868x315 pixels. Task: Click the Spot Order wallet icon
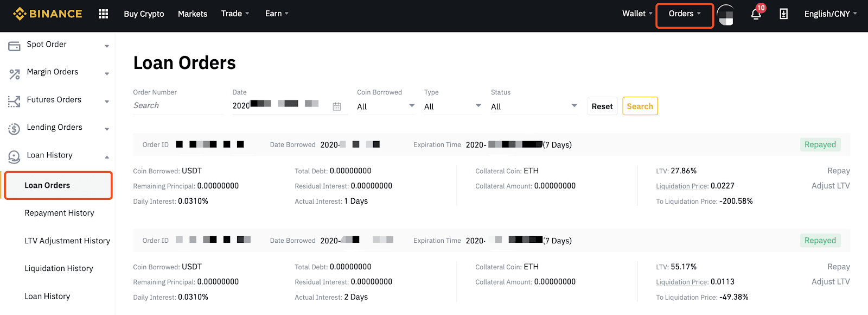pos(15,47)
